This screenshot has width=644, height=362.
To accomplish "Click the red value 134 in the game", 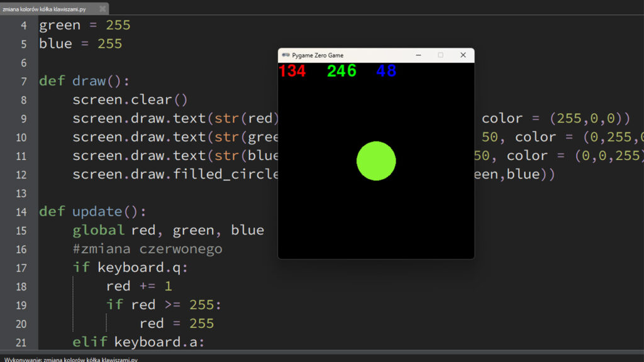I will [x=292, y=71].
